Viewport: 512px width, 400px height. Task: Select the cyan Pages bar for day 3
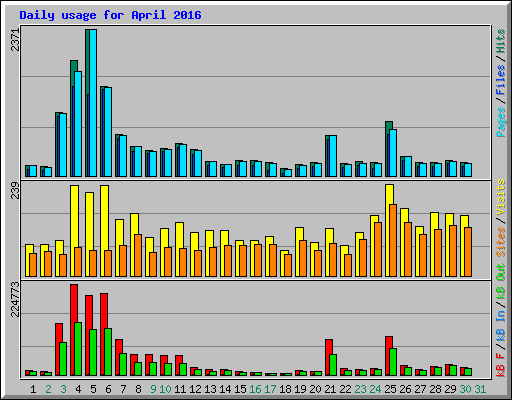[x=63, y=145]
